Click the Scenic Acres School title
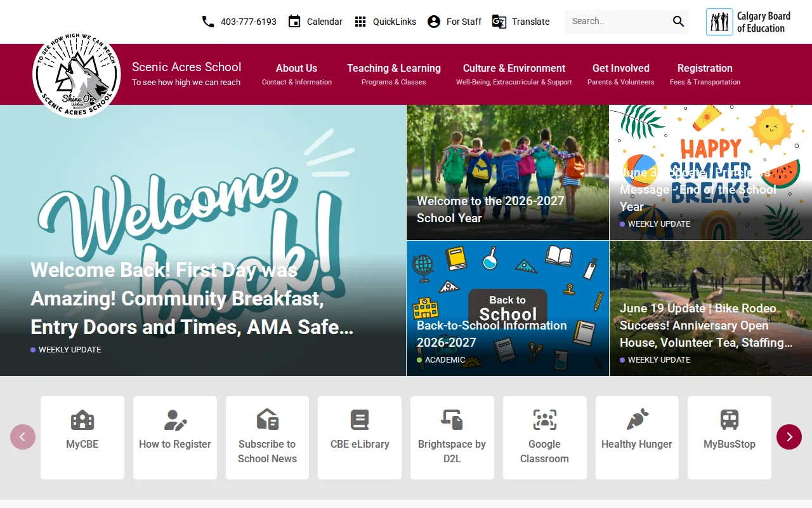Screen dimensions: 812x508 point(187,67)
